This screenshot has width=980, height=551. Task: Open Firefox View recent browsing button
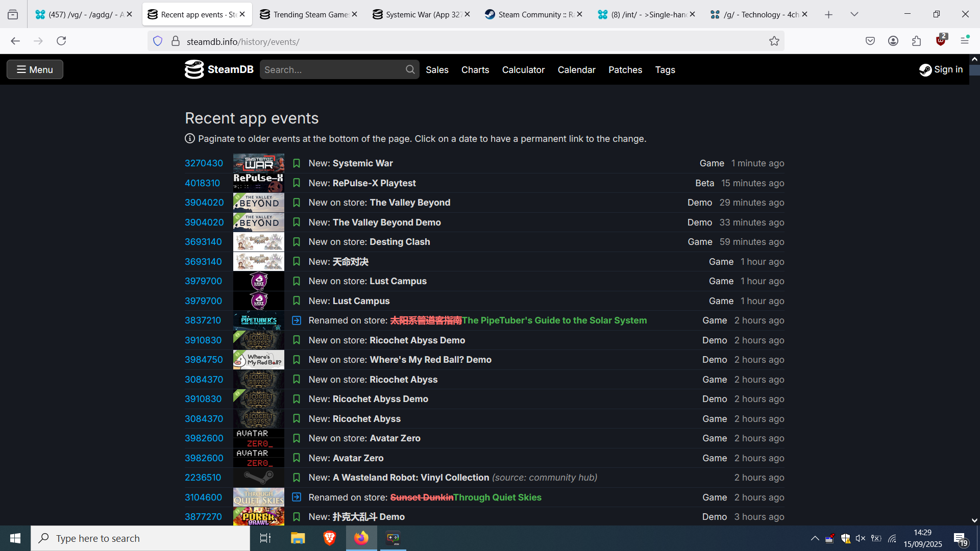[x=13, y=14]
